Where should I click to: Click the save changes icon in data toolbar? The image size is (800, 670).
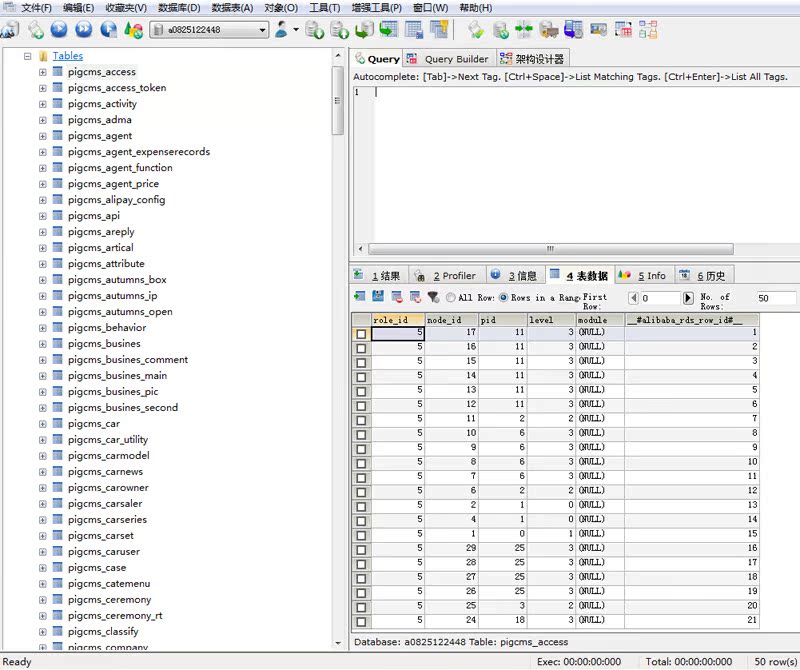click(x=378, y=297)
